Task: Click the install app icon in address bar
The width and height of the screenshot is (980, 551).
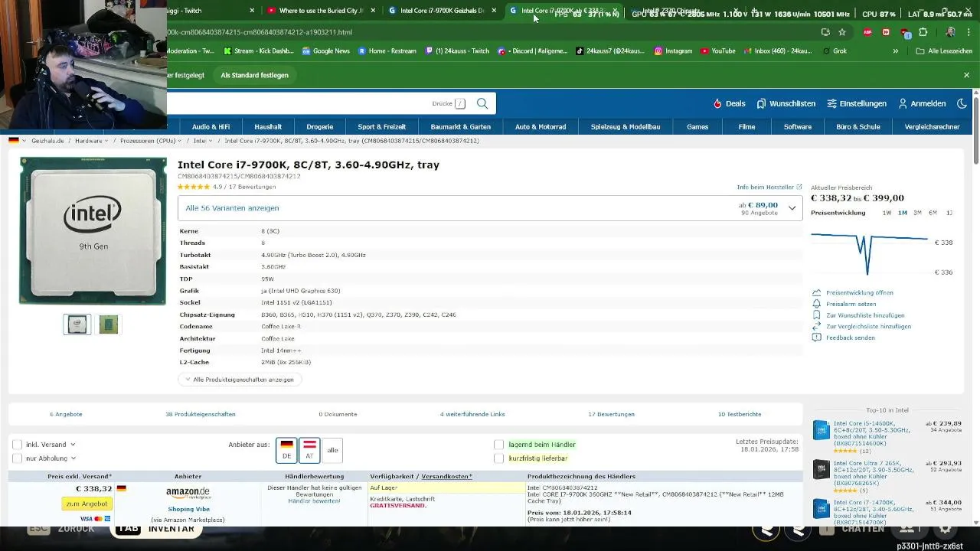Action: [x=825, y=32]
